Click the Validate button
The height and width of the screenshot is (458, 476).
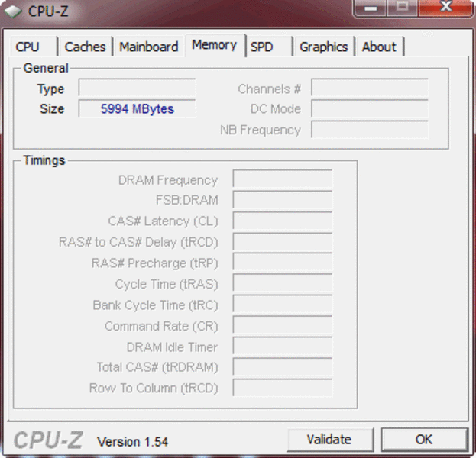point(330,440)
